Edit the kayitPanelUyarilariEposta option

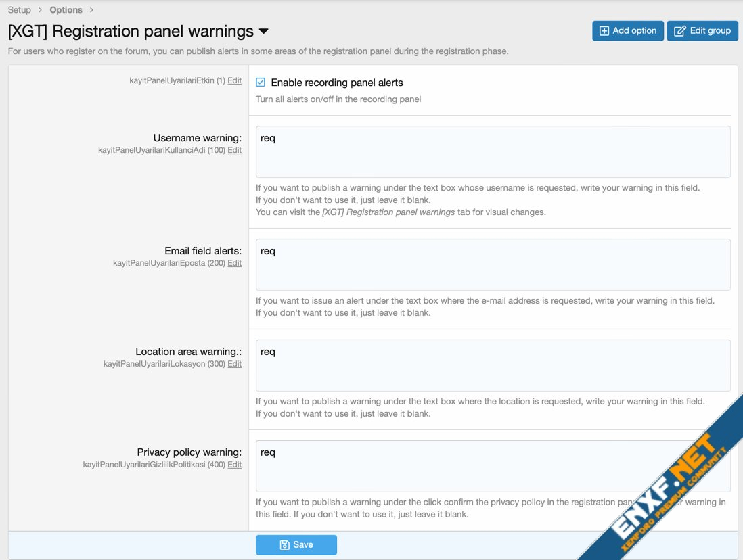[234, 263]
